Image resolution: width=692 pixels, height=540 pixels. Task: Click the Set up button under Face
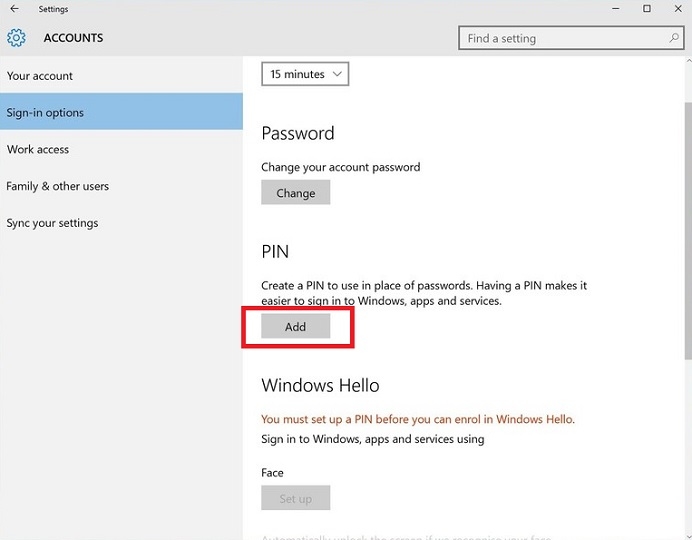(295, 498)
